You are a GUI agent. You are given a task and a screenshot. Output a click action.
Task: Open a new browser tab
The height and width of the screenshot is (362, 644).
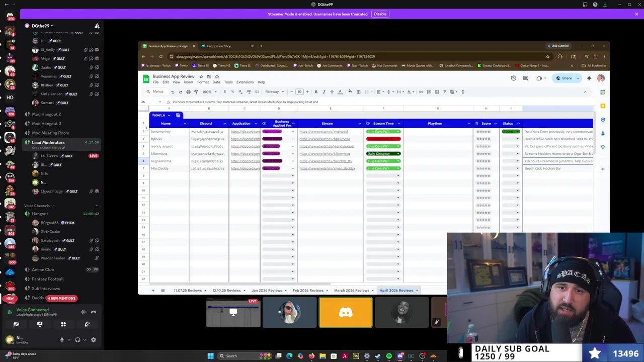(261, 46)
